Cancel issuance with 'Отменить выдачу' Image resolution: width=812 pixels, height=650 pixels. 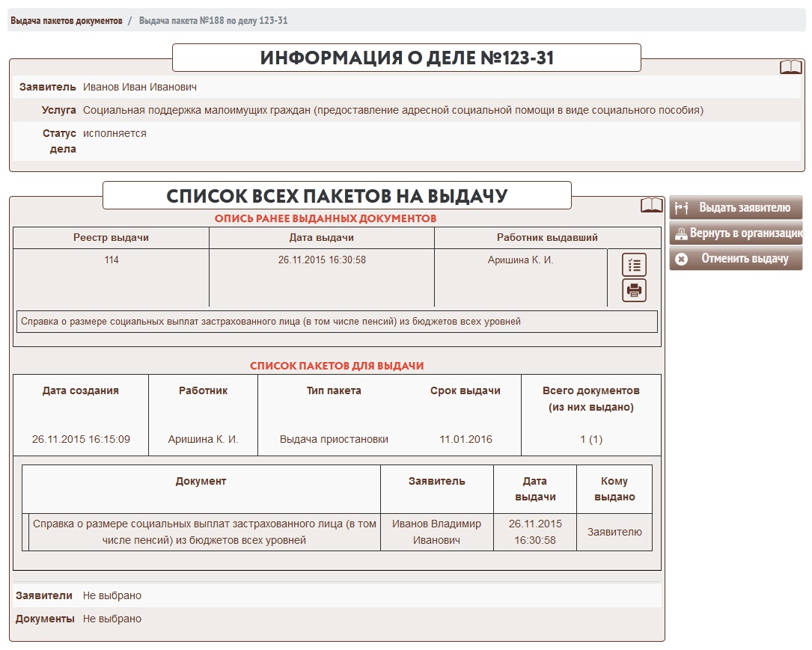coord(736,259)
